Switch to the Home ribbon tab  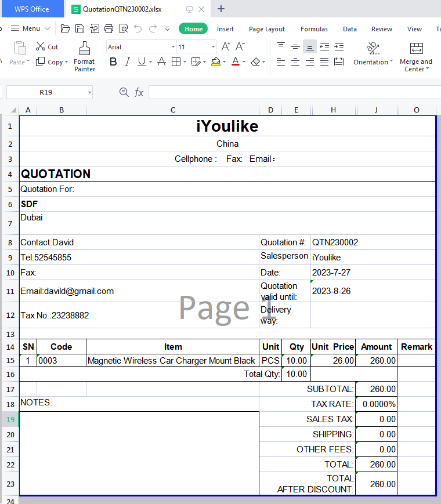(193, 28)
